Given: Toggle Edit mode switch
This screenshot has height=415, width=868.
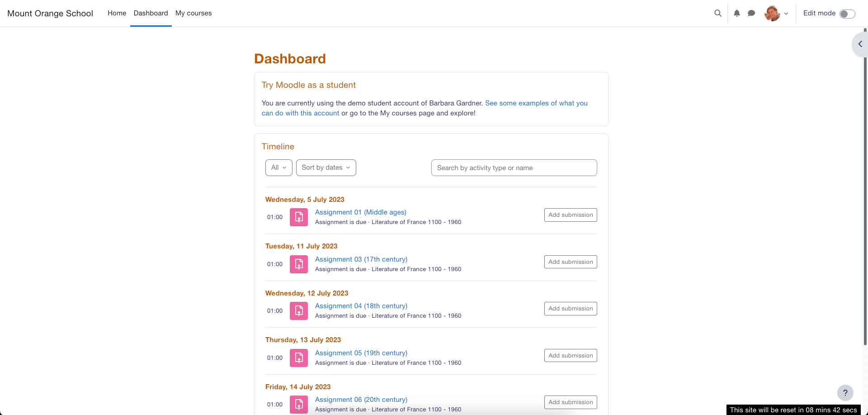Looking at the screenshot, I should (847, 14).
